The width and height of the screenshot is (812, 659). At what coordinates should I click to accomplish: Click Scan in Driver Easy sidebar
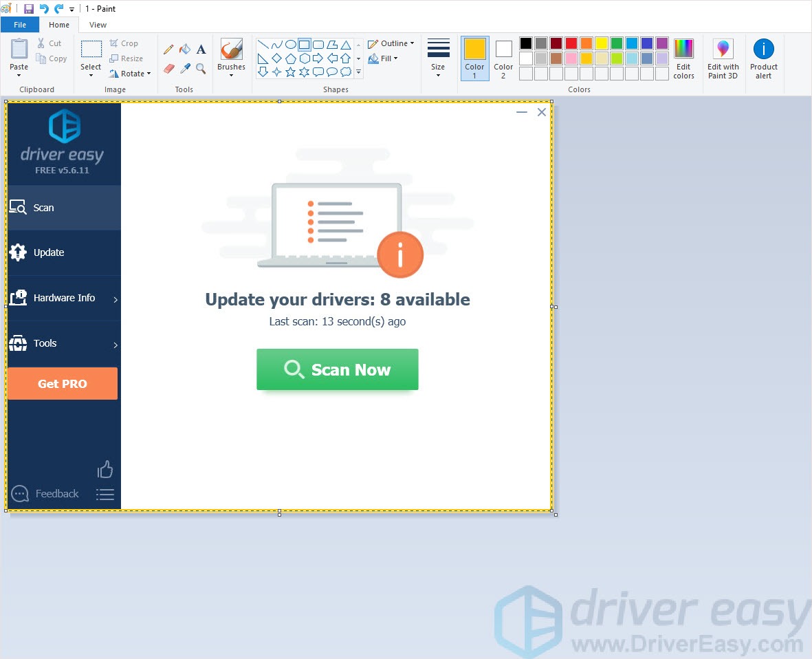[64, 208]
